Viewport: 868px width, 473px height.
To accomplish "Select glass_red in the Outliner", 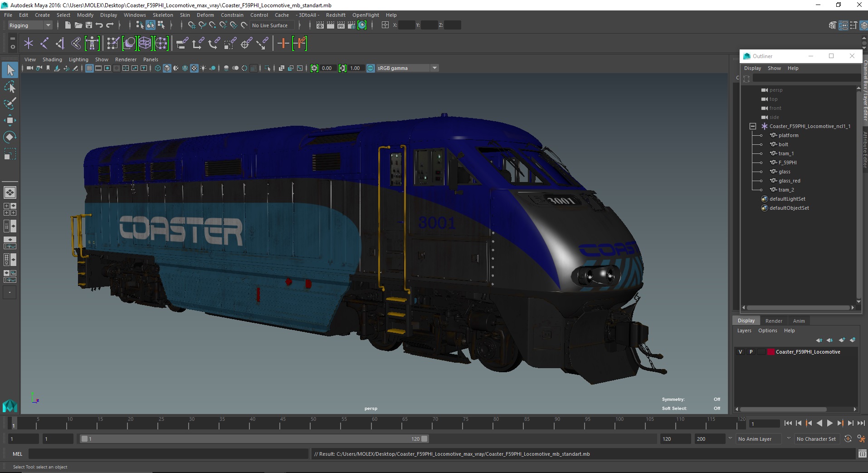I will (x=789, y=181).
